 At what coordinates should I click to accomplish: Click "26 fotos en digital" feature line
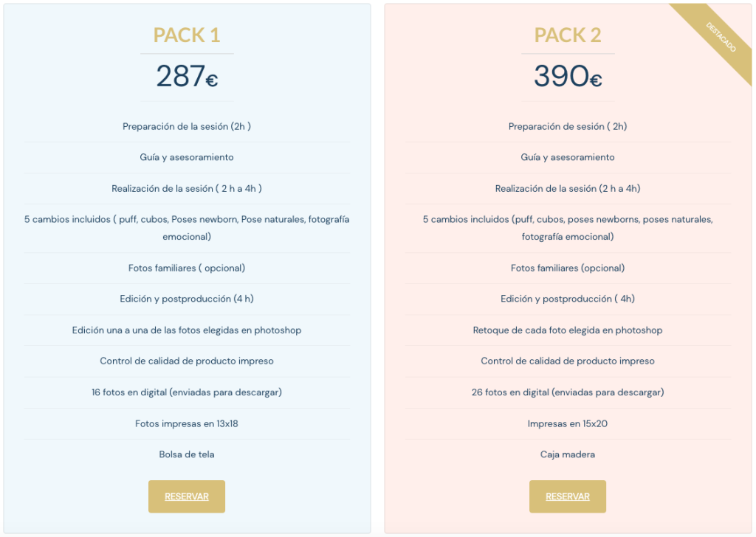568,392
